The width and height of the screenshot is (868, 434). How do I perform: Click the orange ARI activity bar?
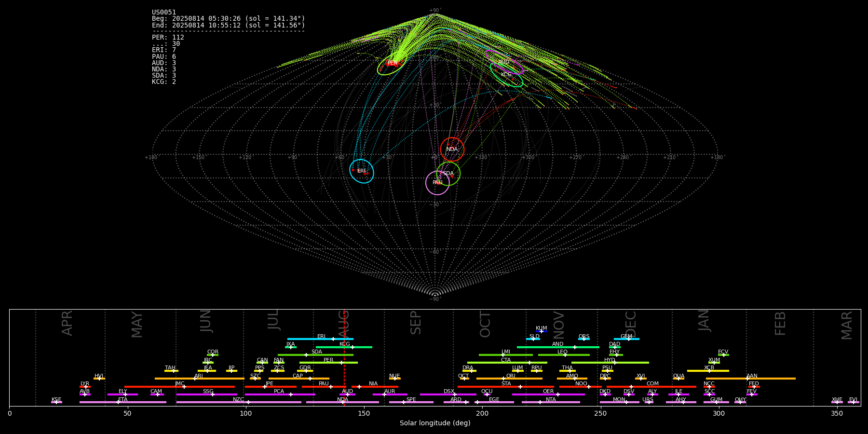(x=200, y=379)
